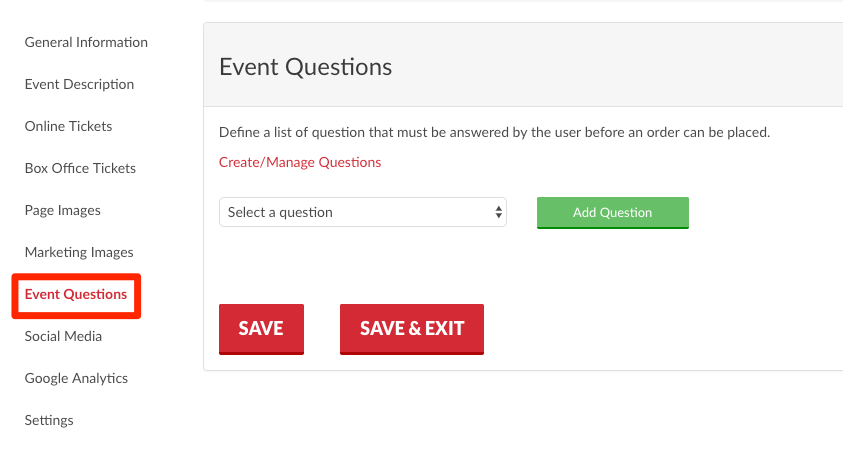Image resolution: width=843 pixels, height=460 pixels.
Task: Click the Event Questions panel heading
Action: (305, 67)
